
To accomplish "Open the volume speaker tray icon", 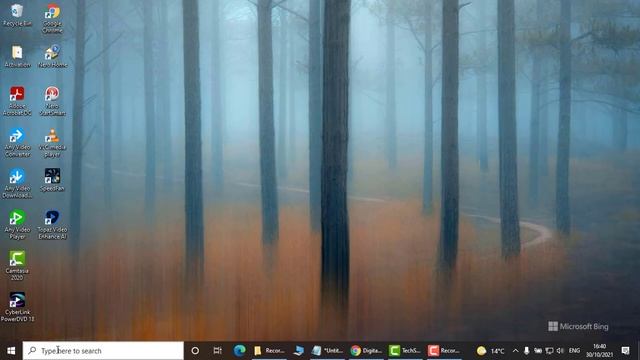I will click(560, 351).
